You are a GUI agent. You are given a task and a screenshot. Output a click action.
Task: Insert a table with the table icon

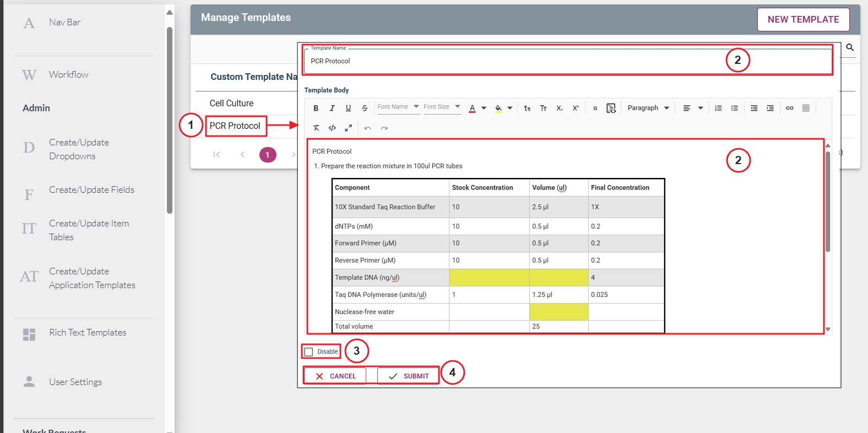click(x=806, y=109)
